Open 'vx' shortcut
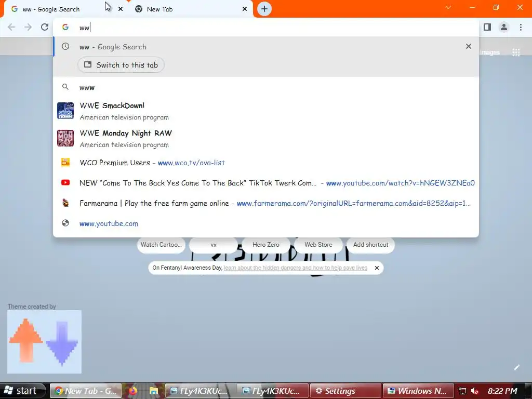532x399 pixels. point(214,245)
